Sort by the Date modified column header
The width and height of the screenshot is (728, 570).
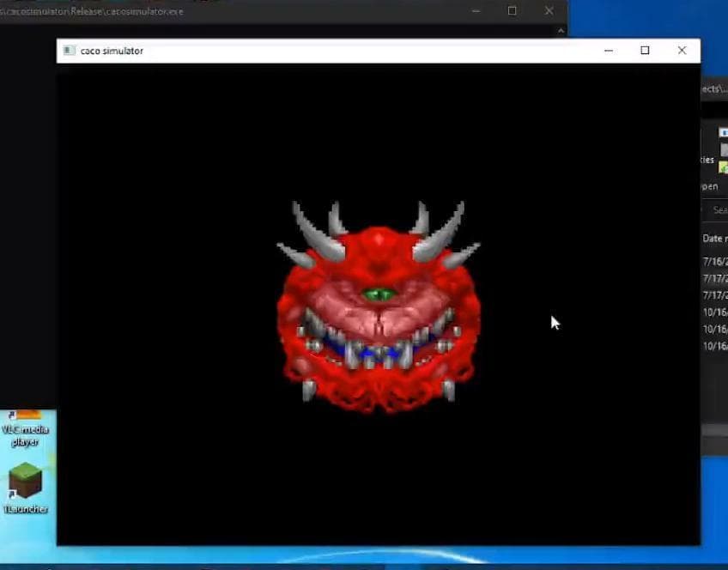(715, 239)
